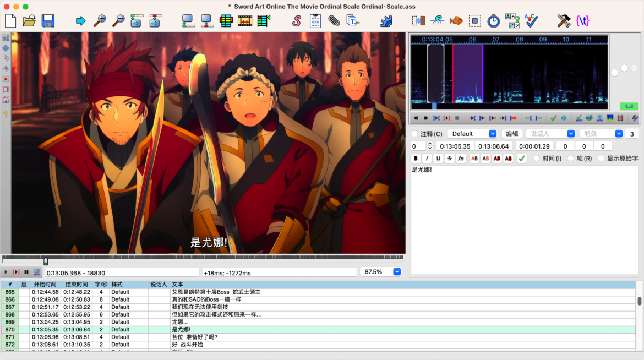Open the Styles Manager pink S icon
This screenshot has height=360, width=644.
297,20
